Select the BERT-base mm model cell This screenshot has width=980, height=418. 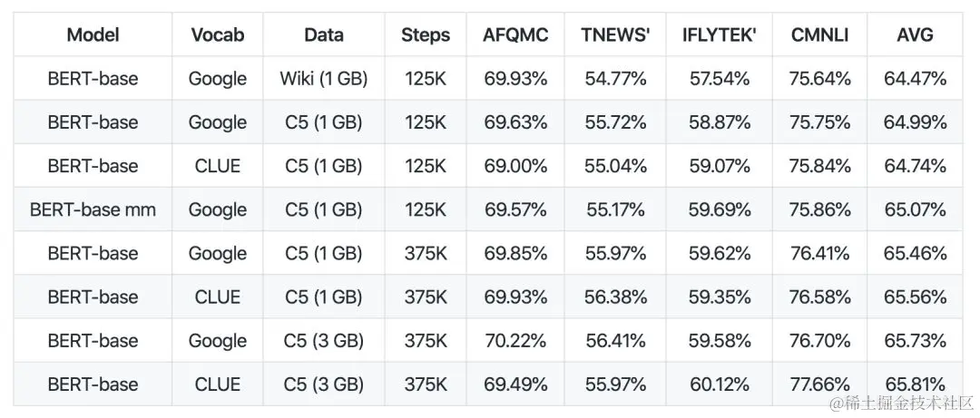tap(93, 210)
